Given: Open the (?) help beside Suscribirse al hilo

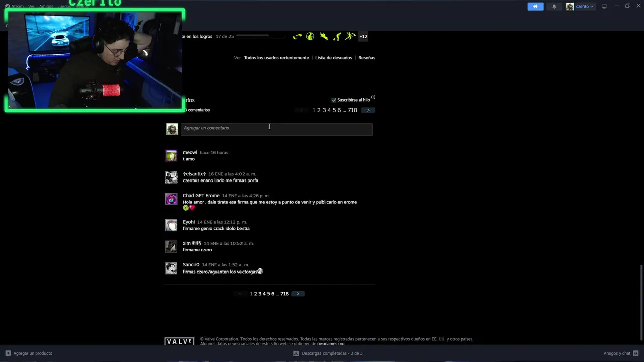Looking at the screenshot, I should (x=373, y=97).
